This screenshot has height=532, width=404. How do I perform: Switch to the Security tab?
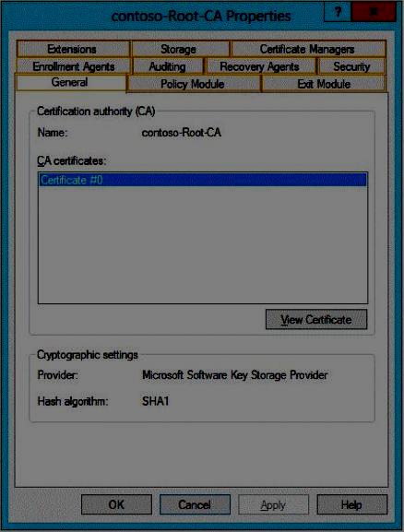pyautogui.click(x=351, y=66)
